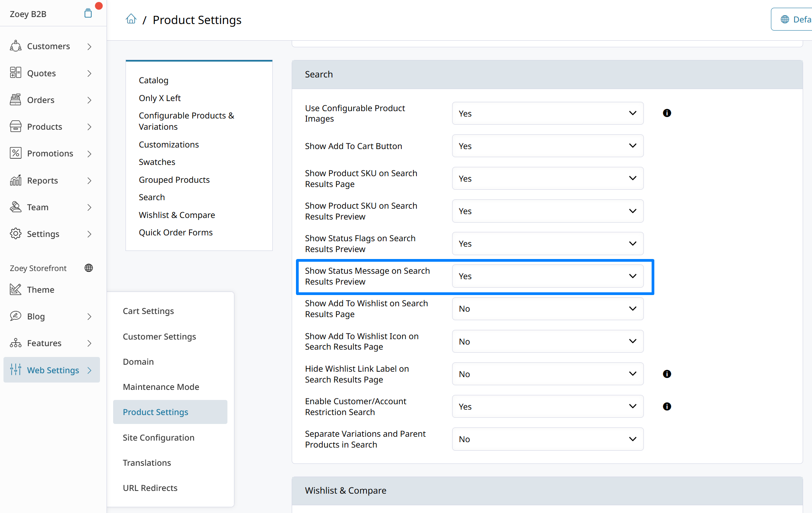Click the Theme pencil icon
812x513 pixels.
click(15, 289)
